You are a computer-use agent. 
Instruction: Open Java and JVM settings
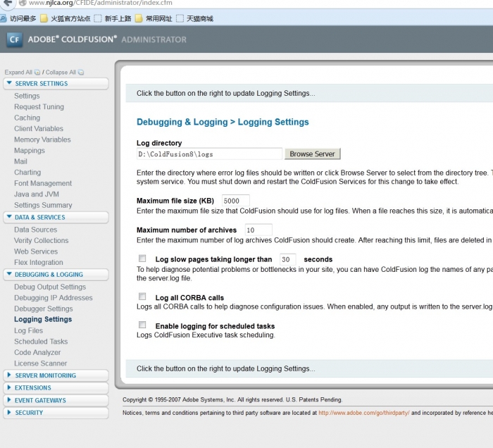37,194
